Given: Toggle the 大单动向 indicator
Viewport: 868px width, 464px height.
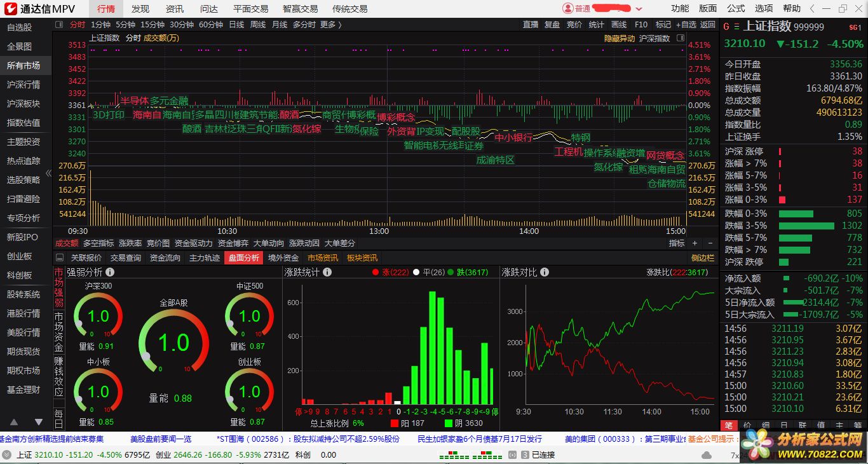Looking at the screenshot, I should (x=269, y=243).
